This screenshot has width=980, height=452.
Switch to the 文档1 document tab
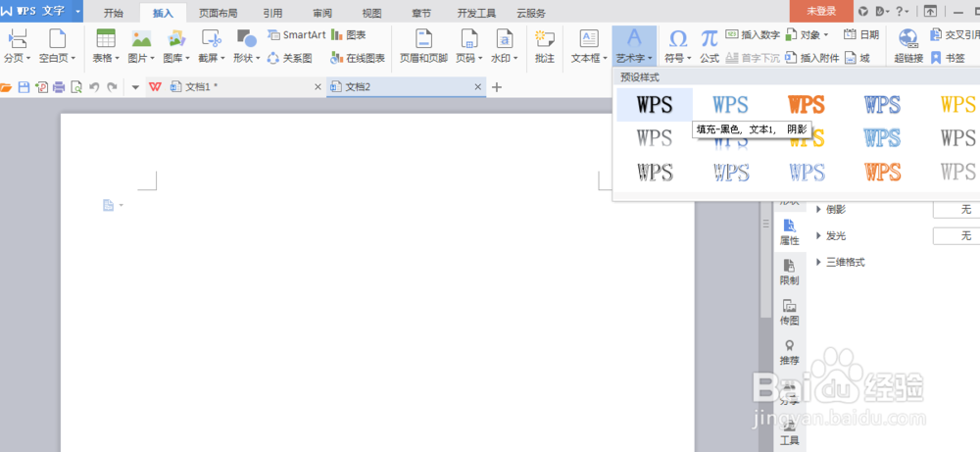pos(235,87)
